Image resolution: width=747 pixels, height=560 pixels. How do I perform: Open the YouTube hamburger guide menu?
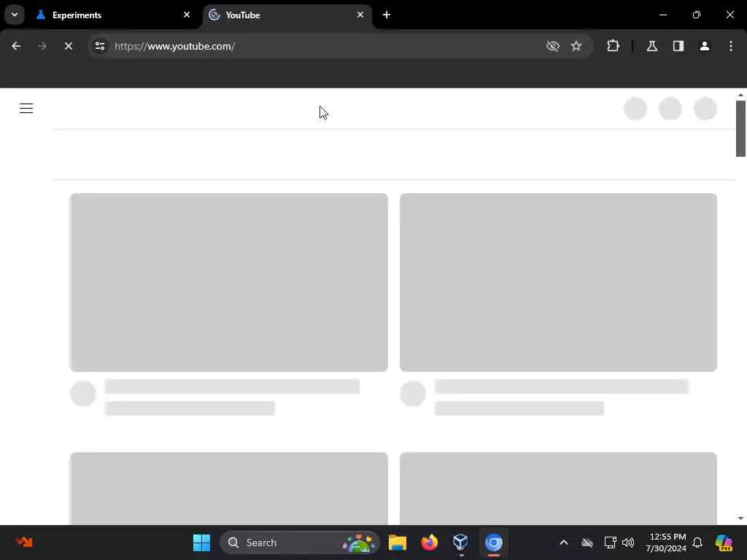click(26, 109)
